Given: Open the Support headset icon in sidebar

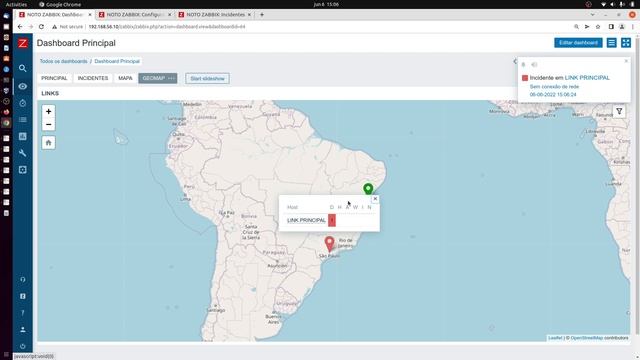Looking at the screenshot, I should pos(23,280).
